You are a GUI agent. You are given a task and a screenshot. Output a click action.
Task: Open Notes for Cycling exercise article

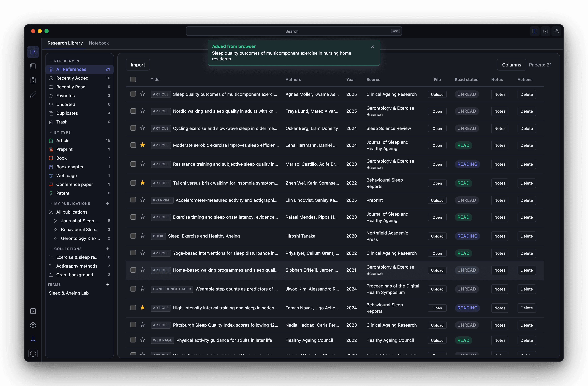pos(499,128)
